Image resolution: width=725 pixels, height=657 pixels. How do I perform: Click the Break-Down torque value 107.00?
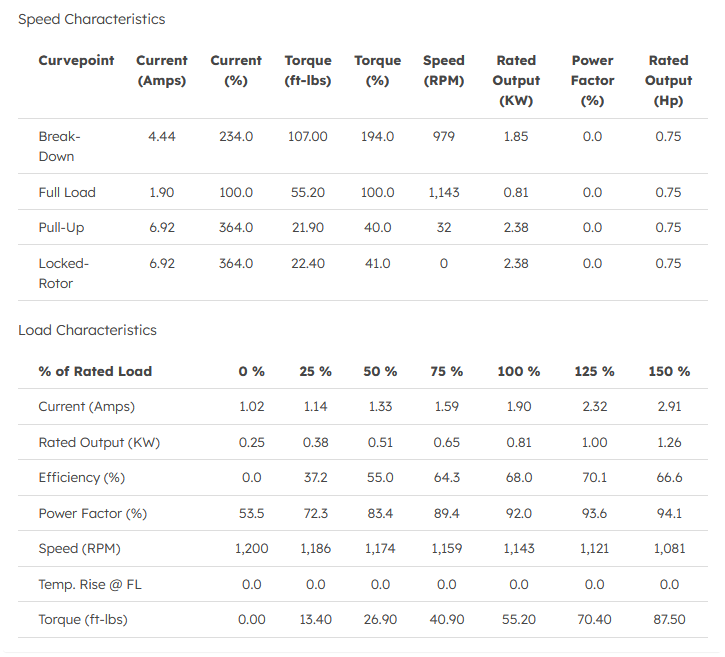tap(308, 137)
